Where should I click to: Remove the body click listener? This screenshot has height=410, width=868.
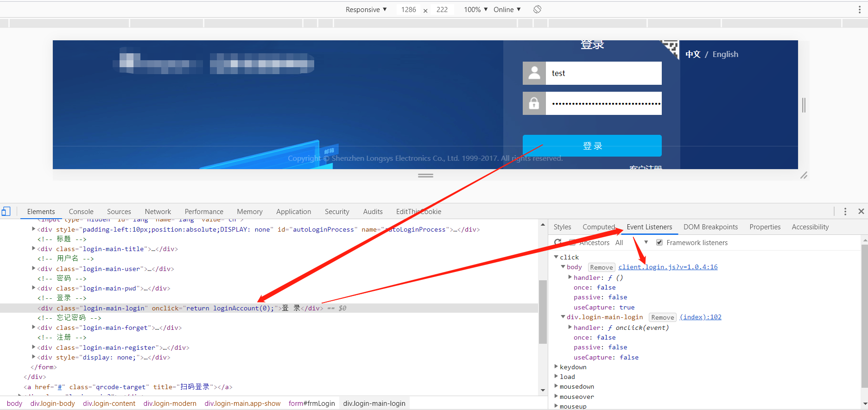tap(602, 267)
